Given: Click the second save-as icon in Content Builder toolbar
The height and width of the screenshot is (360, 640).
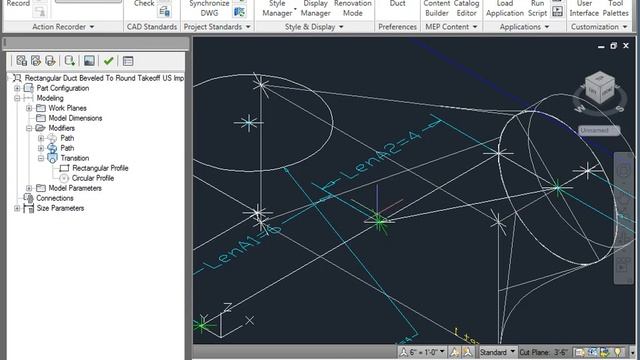Looking at the screenshot, I should coord(36,61).
